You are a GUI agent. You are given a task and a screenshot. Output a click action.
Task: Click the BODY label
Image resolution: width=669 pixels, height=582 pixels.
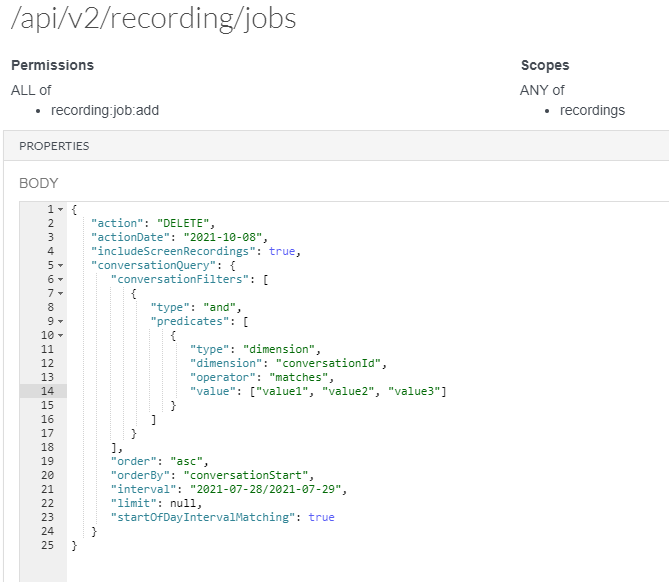39,183
